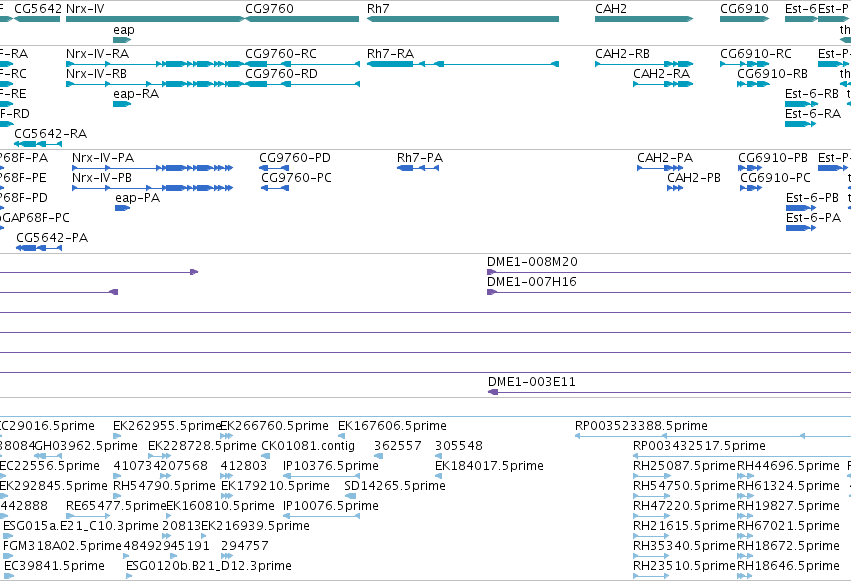Select EST RE65477.5prime

tap(88, 516)
